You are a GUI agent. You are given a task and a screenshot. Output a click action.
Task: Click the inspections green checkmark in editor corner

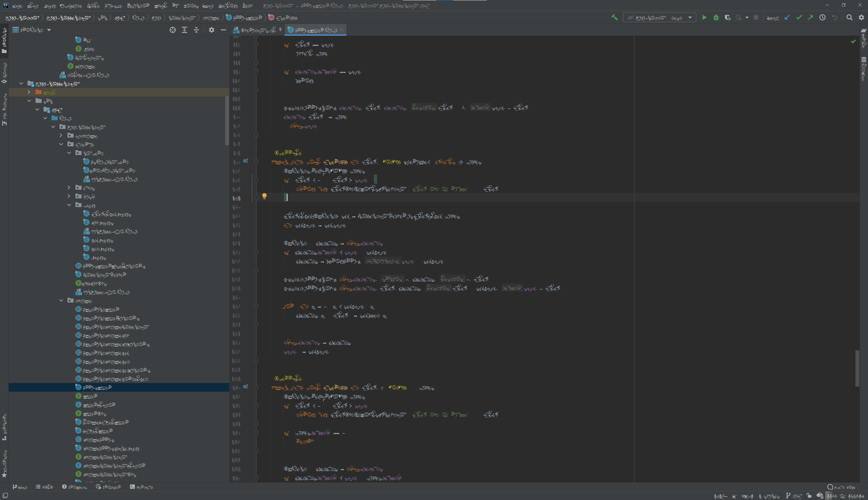pos(853,41)
